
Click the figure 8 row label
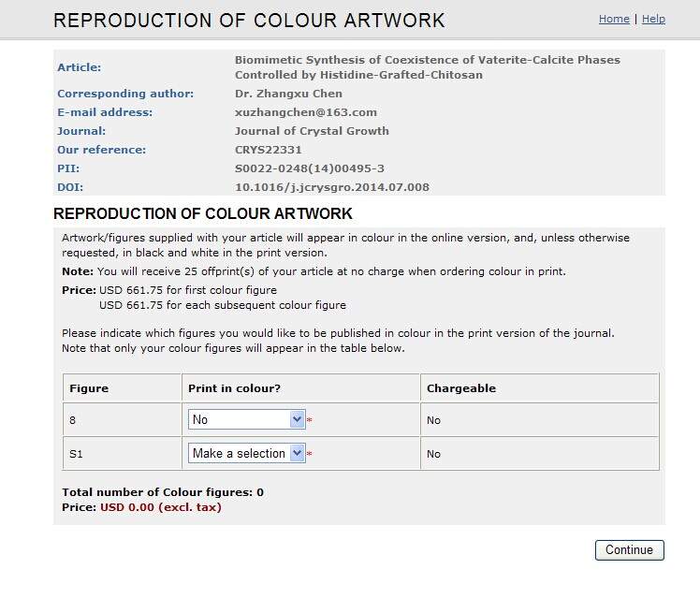(x=73, y=421)
